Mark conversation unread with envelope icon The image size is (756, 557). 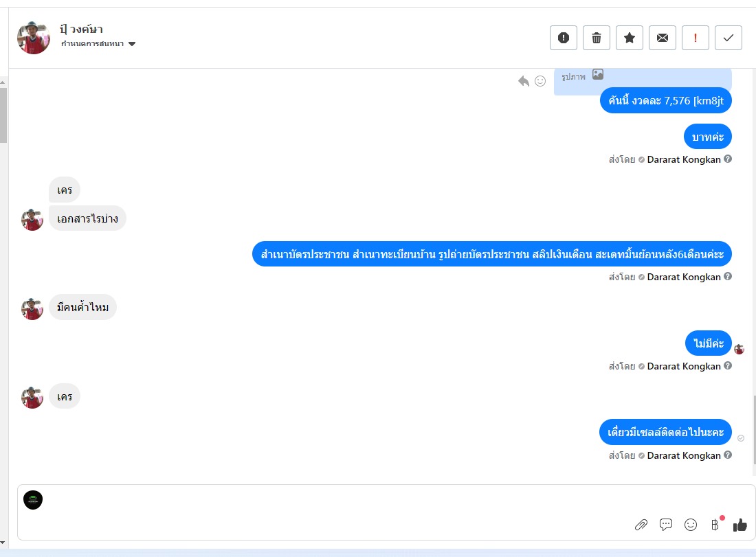663,38
